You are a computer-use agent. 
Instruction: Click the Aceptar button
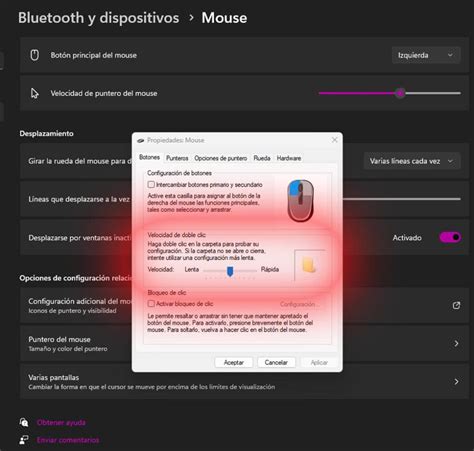point(234,362)
